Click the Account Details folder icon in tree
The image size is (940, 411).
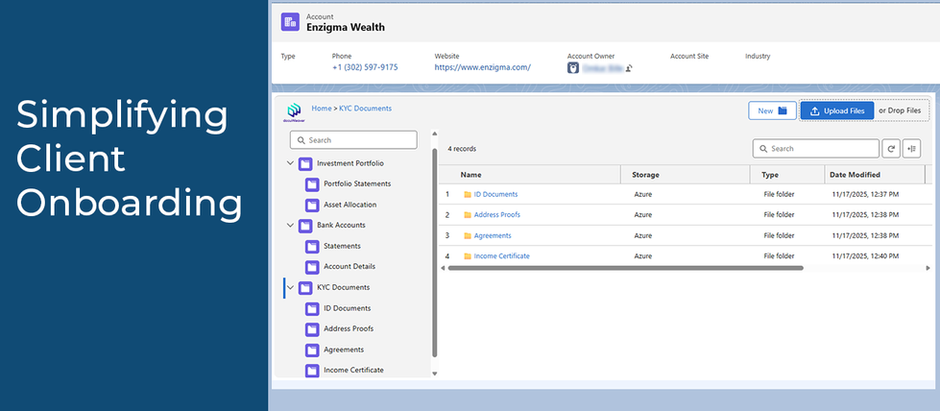pos(312,267)
